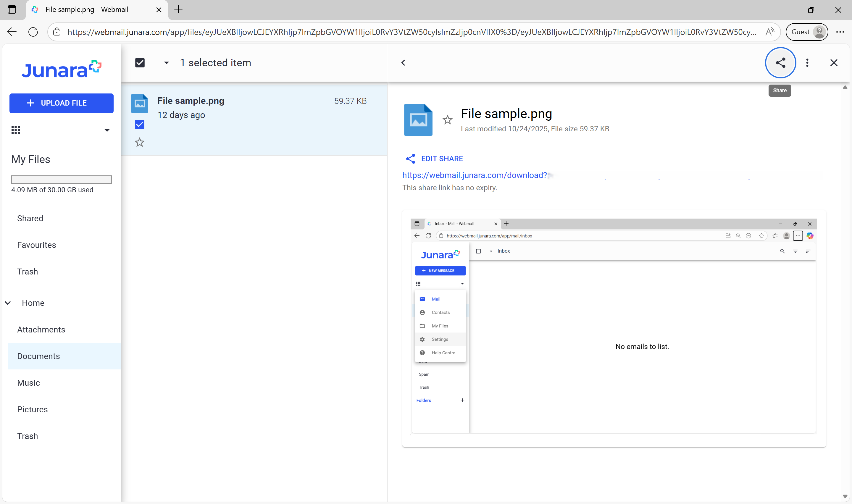The height and width of the screenshot is (504, 852).
Task: Open the Attachments folder
Action: [x=41, y=329]
